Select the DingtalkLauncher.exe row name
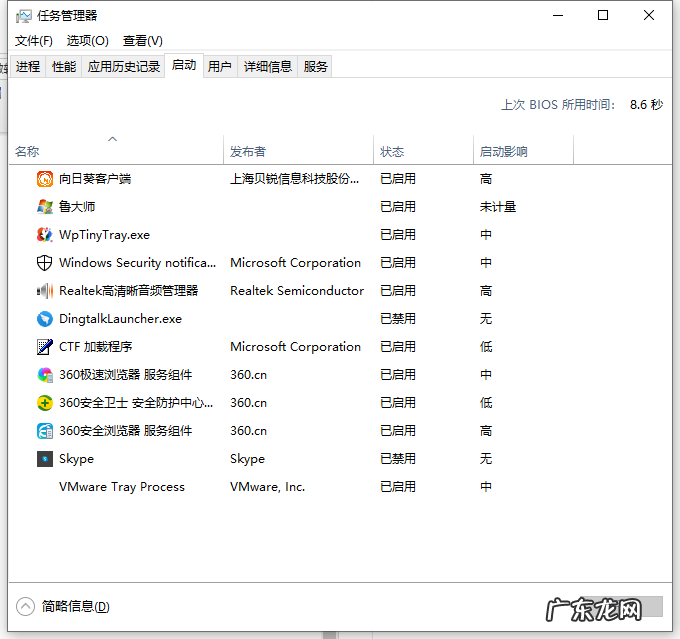The image size is (680, 639). [x=121, y=319]
